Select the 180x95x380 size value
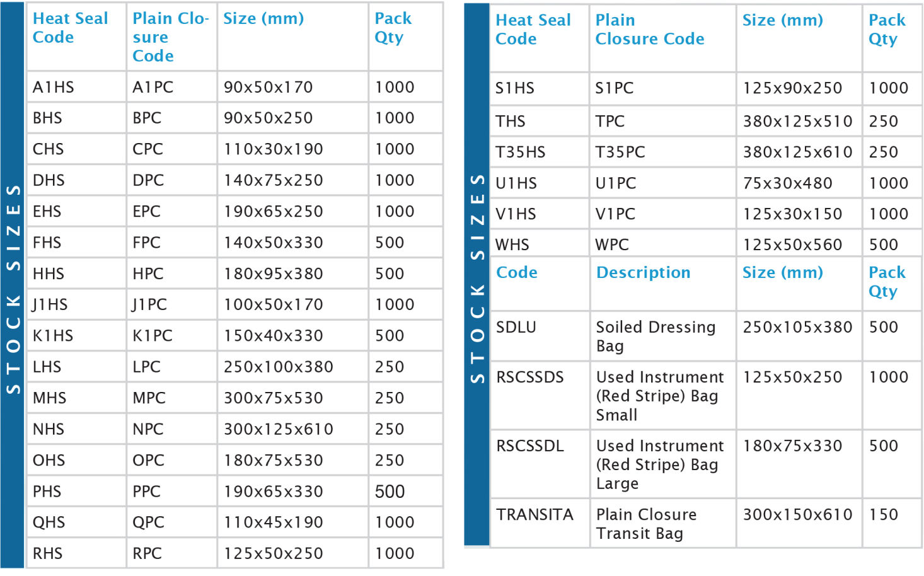924x576 pixels. [x=273, y=274]
